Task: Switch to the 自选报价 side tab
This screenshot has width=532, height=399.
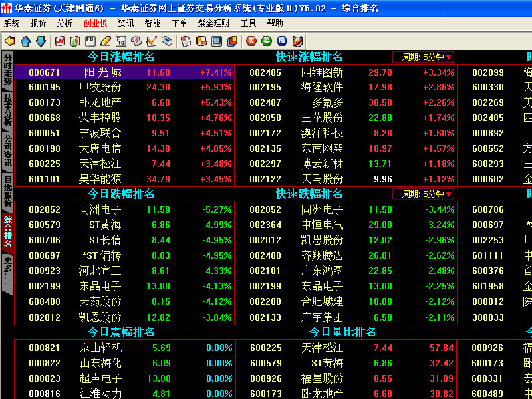Action: [x=7, y=192]
